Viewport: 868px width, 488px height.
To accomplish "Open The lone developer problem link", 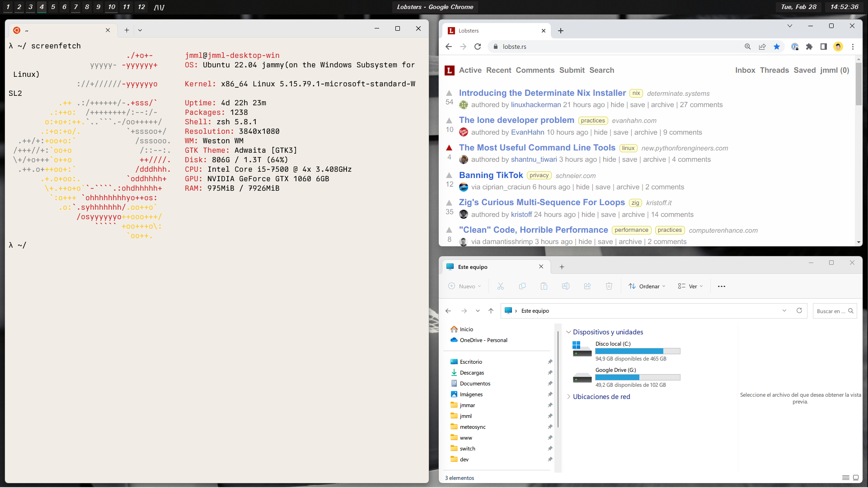I will 516,120.
